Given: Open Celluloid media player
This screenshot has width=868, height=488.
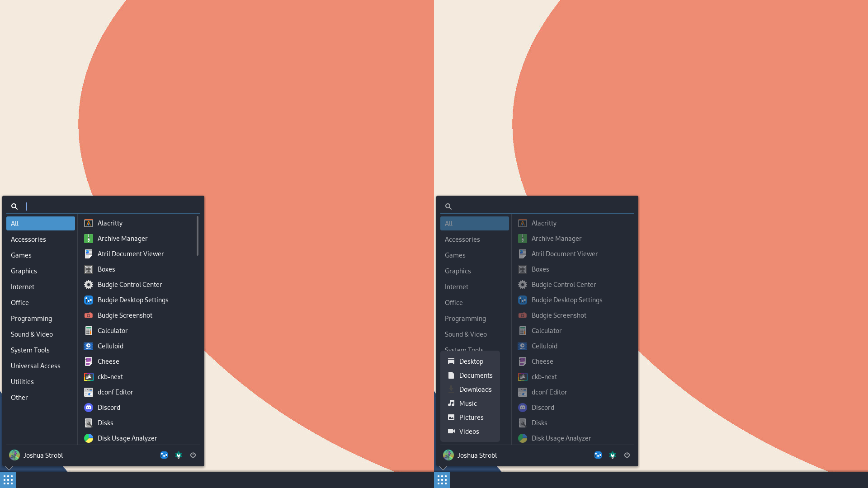Looking at the screenshot, I should 110,346.
